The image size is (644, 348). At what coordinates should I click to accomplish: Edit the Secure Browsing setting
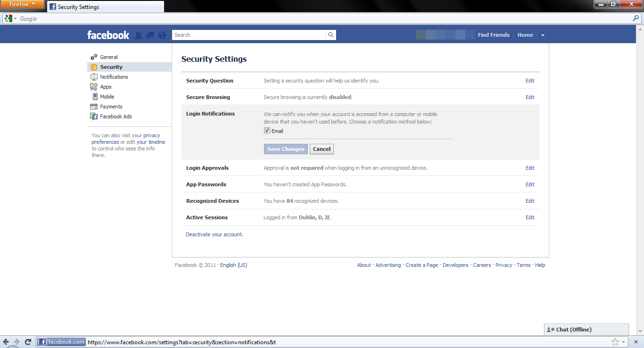(530, 97)
